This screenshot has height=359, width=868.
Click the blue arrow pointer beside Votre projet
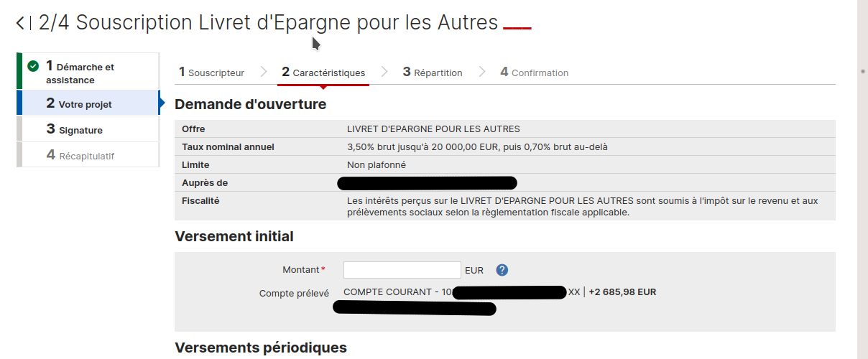pyautogui.click(x=162, y=103)
